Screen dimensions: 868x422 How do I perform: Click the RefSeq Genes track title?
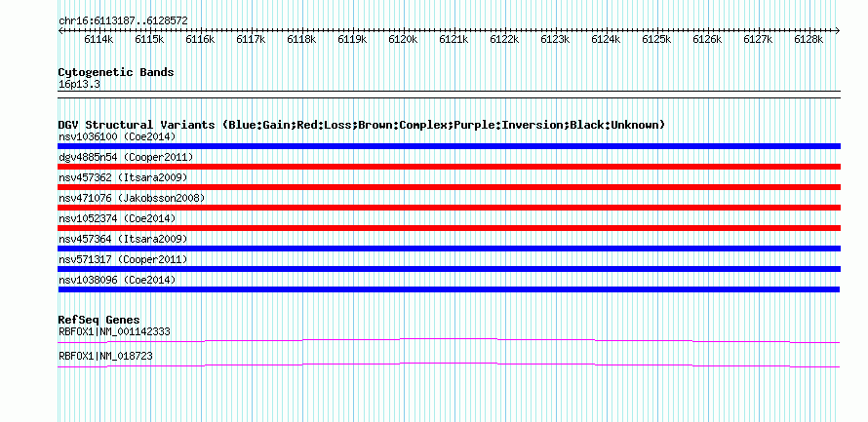pos(99,320)
